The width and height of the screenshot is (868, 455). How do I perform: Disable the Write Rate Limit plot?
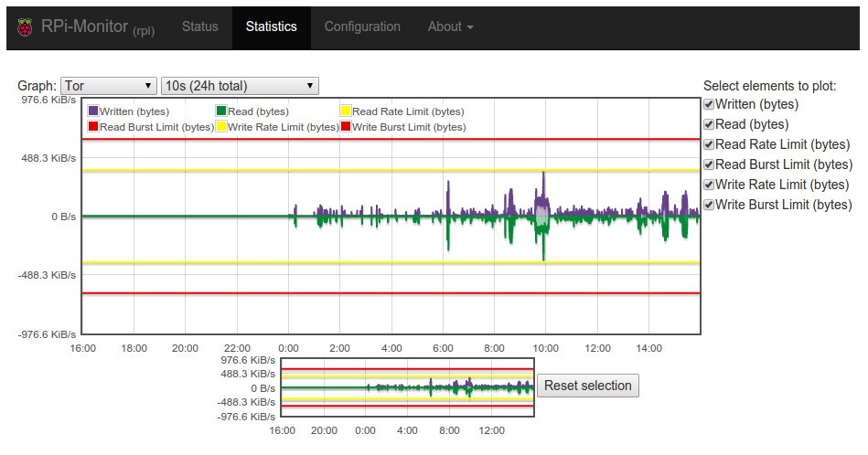tap(709, 185)
